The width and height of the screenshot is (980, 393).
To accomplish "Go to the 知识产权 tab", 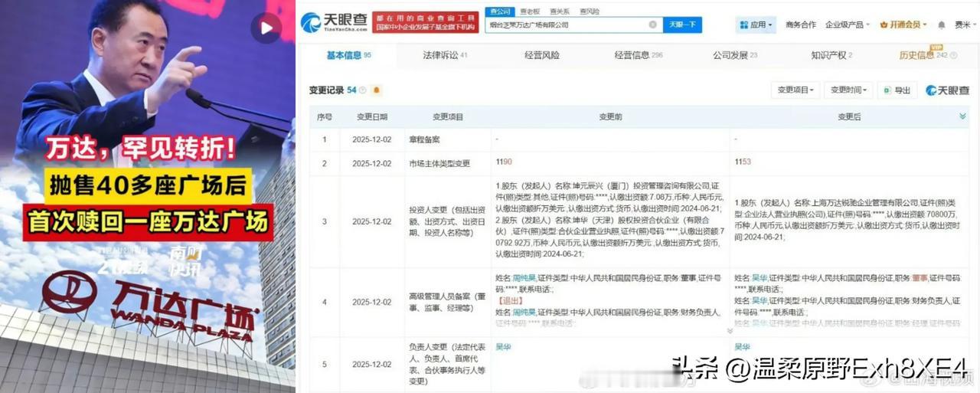I will click(x=831, y=55).
